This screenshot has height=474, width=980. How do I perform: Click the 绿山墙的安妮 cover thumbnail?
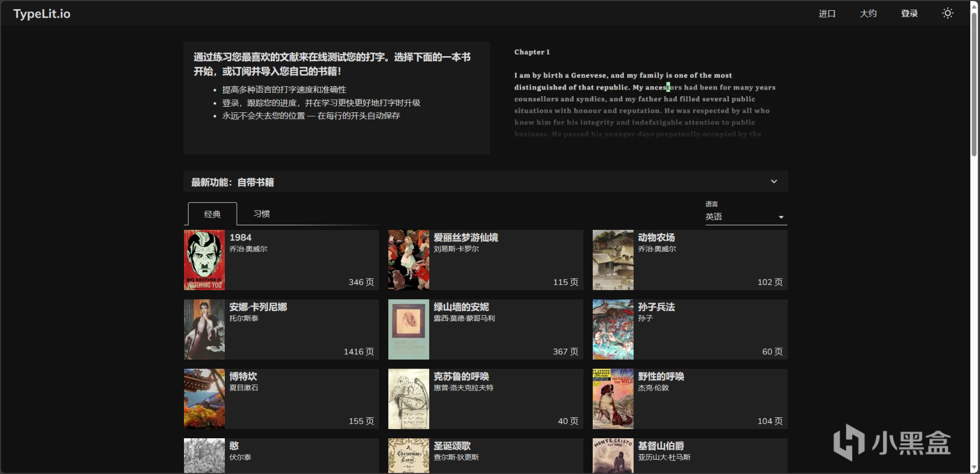(409, 329)
